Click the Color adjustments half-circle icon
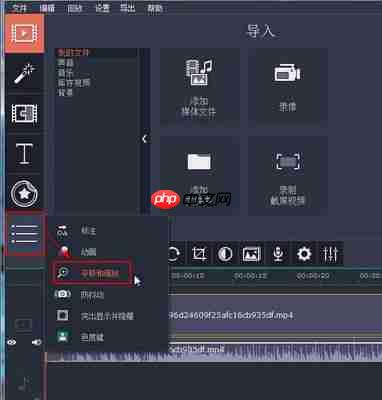 click(225, 254)
